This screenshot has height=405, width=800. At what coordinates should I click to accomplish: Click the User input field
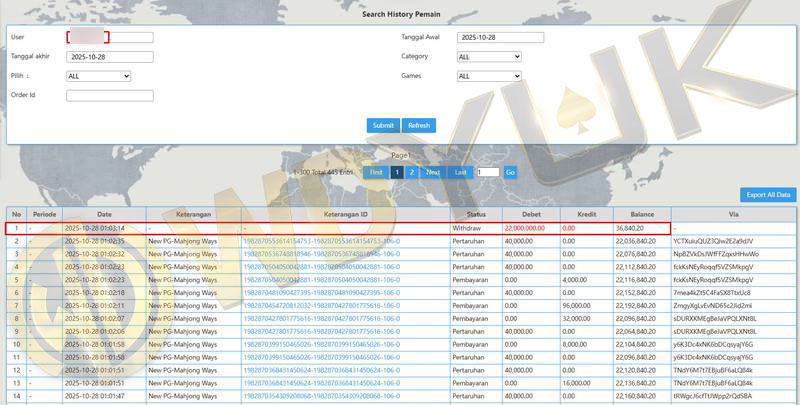point(110,38)
